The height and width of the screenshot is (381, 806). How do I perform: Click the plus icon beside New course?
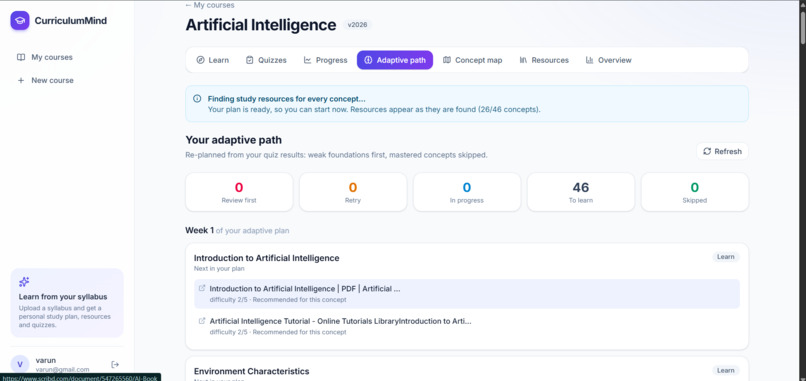[21, 80]
